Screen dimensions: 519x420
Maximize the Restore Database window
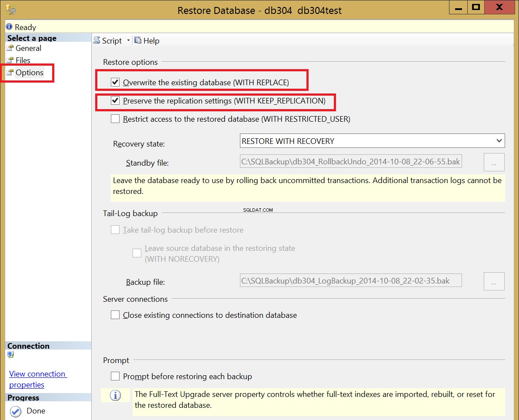pyautogui.click(x=476, y=7)
